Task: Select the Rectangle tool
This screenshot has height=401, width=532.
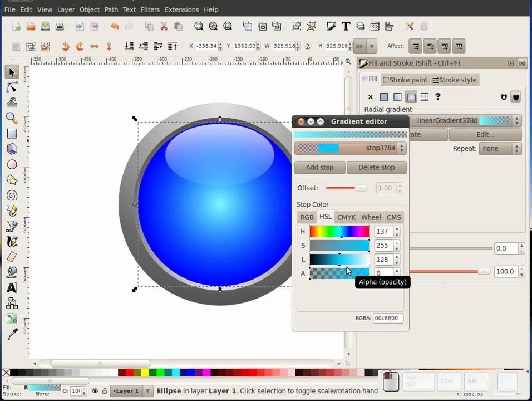Action: [12, 134]
